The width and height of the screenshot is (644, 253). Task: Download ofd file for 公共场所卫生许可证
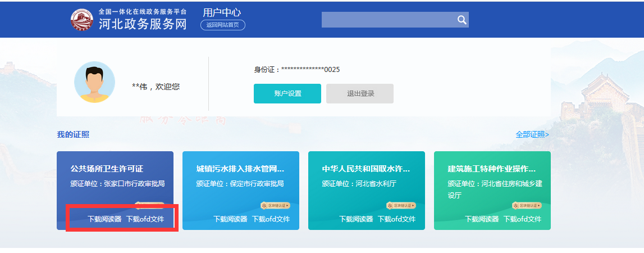pos(145,219)
